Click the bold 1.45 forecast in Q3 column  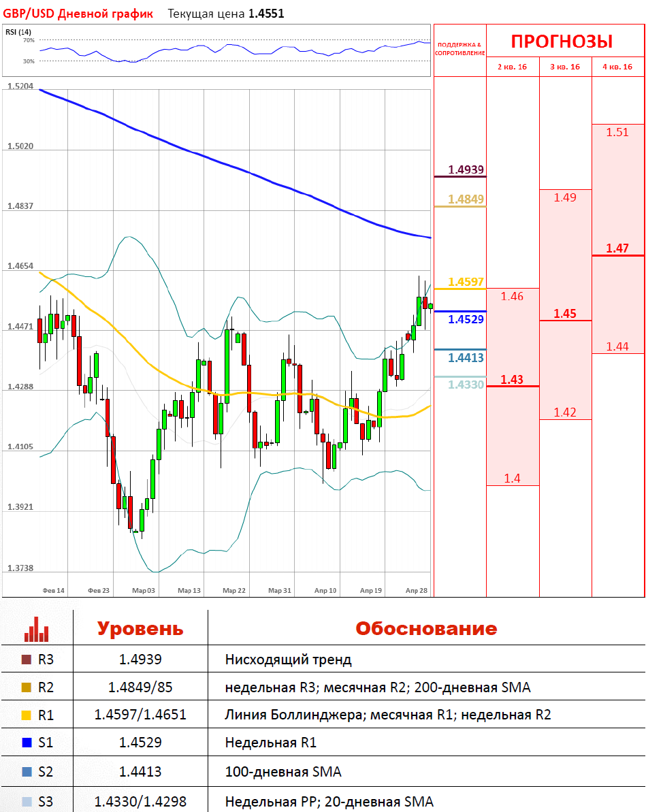[x=565, y=314]
